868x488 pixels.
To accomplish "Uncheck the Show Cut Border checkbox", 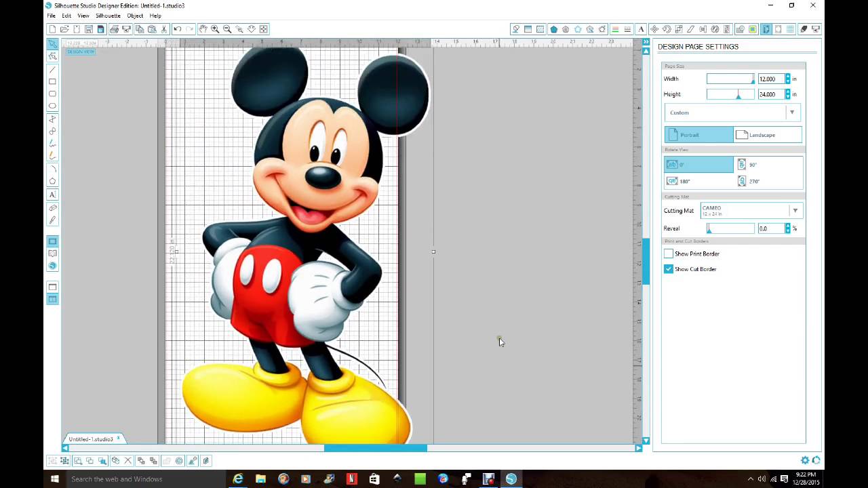I will 669,269.
